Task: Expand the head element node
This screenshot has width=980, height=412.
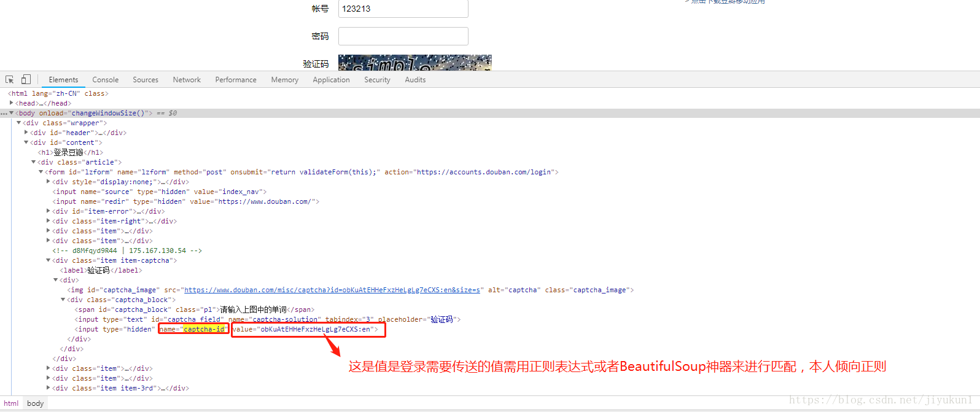Action: click(x=12, y=103)
